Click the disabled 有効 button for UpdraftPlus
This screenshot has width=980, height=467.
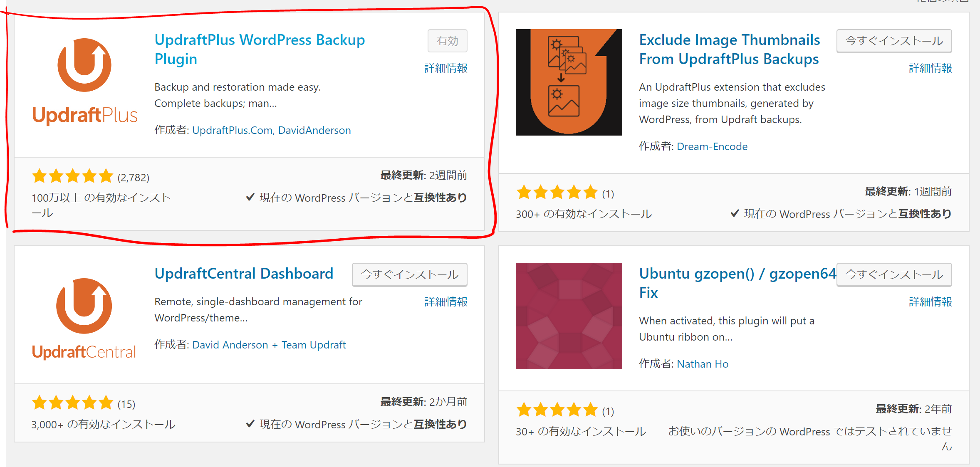click(x=448, y=41)
